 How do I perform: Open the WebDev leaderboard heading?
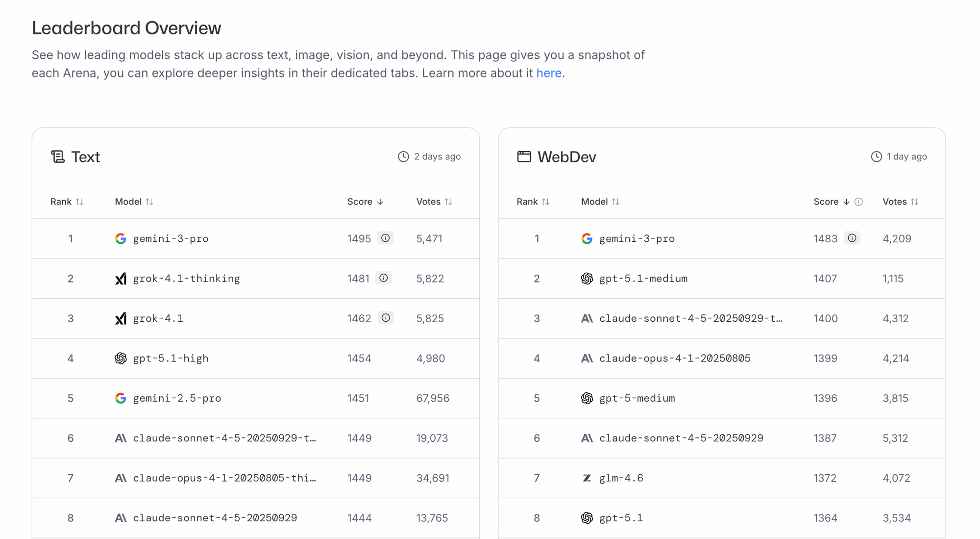(x=566, y=157)
